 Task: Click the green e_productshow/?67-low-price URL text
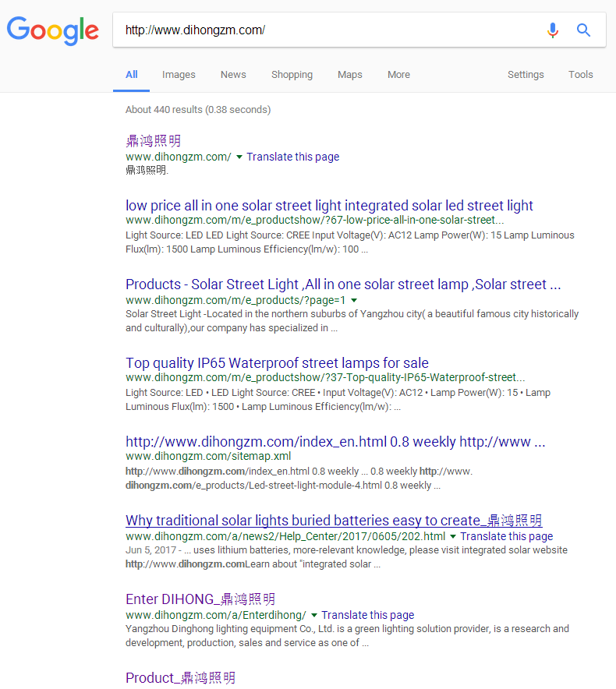tap(314, 220)
